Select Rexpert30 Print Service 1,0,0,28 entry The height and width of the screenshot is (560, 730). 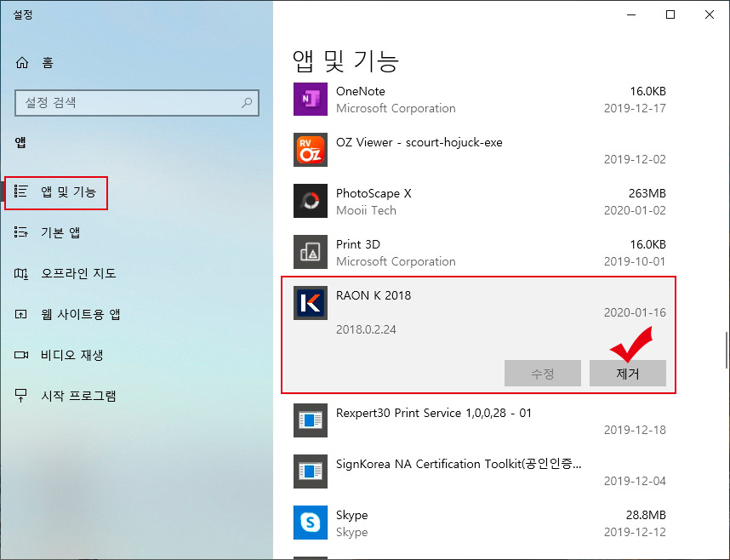[x=433, y=414]
